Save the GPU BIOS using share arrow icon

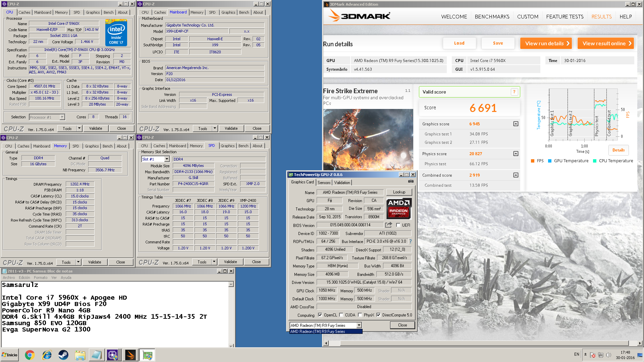point(388,225)
